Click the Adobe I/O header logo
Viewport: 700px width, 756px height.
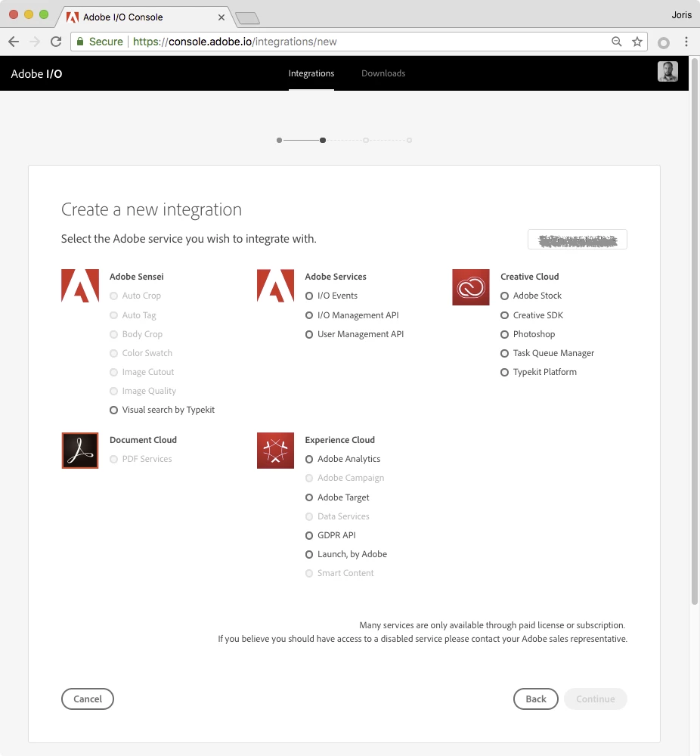[x=36, y=74]
